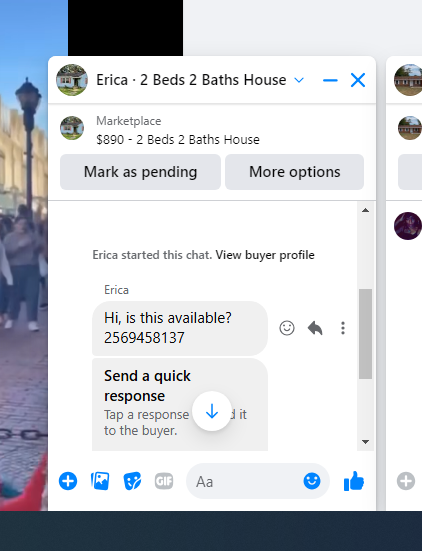Open the emoji picker in message field

coord(312,481)
